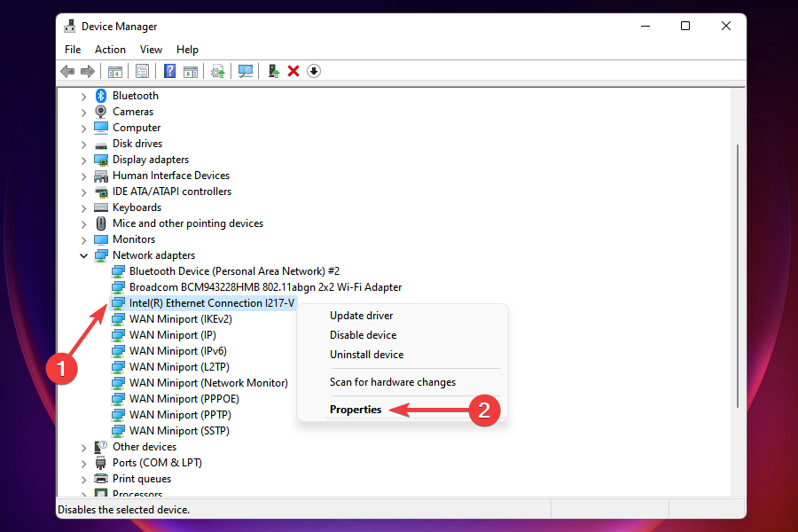798x532 pixels.
Task: Click the Other devices question-mark icon
Action: click(101, 447)
